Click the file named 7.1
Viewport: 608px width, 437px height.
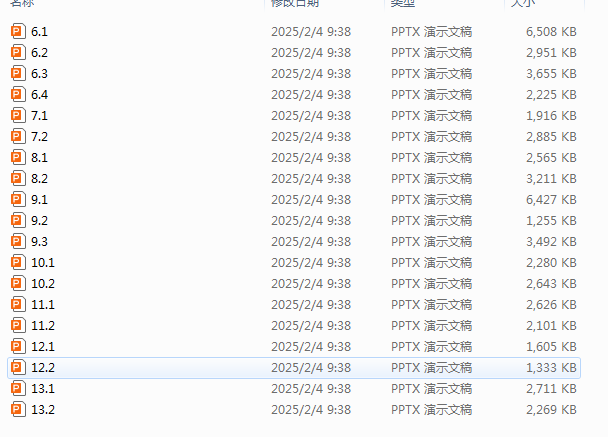pos(40,116)
